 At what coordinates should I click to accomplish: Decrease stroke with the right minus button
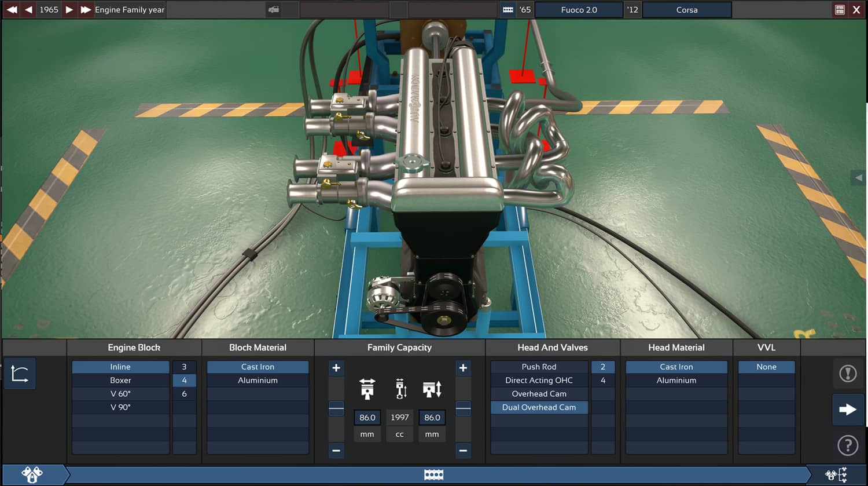pos(463,450)
